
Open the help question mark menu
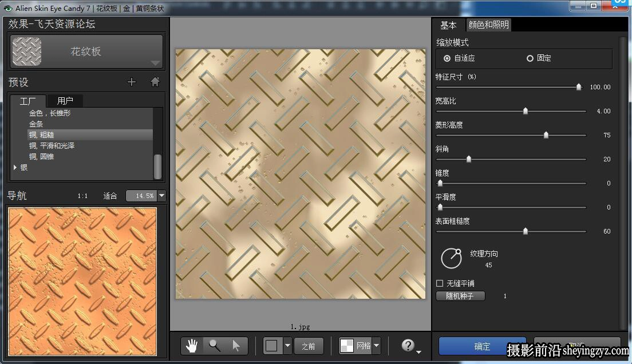click(410, 346)
